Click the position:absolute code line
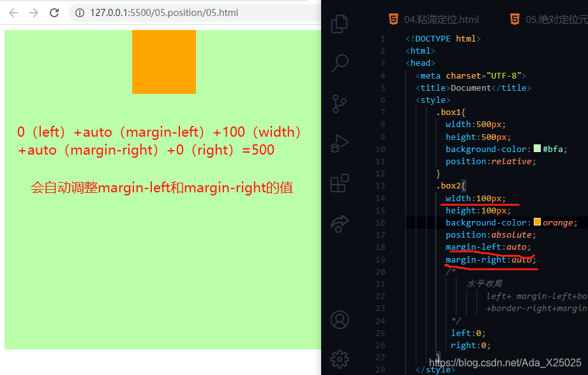 (491, 235)
